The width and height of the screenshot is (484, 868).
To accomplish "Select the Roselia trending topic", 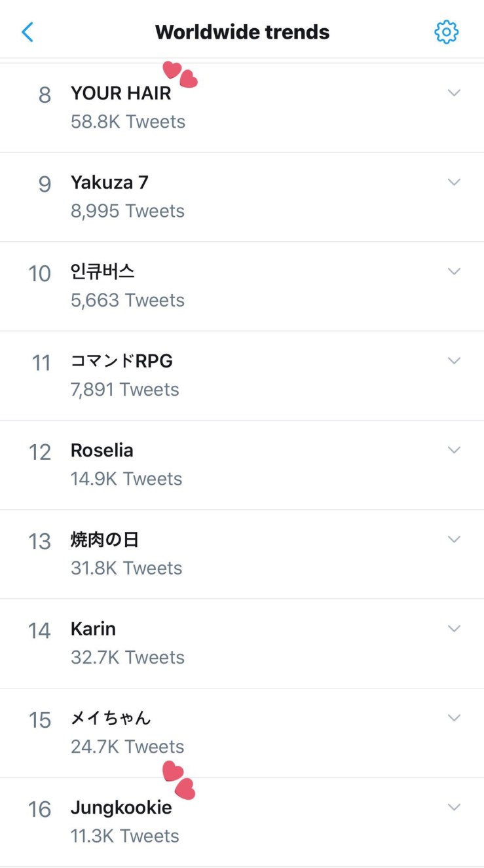I will point(102,451).
